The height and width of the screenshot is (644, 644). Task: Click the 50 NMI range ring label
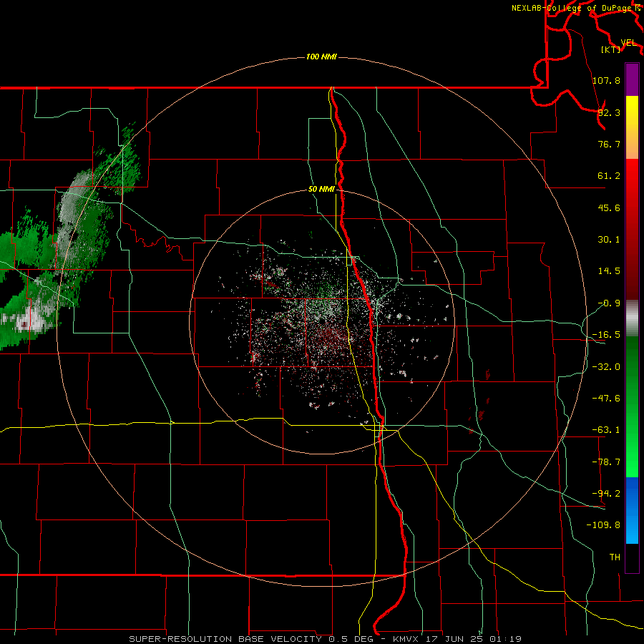coord(321,190)
